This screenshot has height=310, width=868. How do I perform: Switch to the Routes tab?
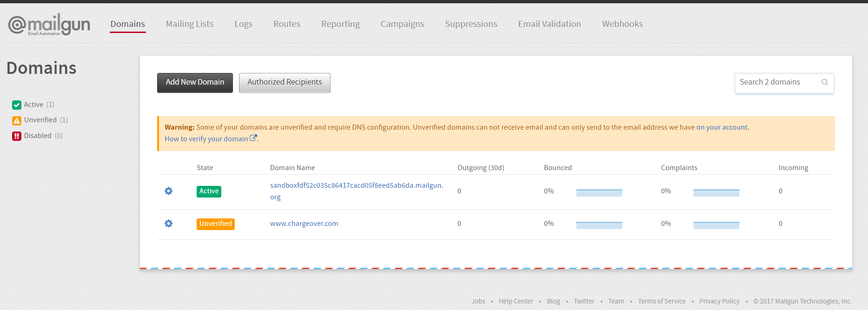(x=287, y=24)
